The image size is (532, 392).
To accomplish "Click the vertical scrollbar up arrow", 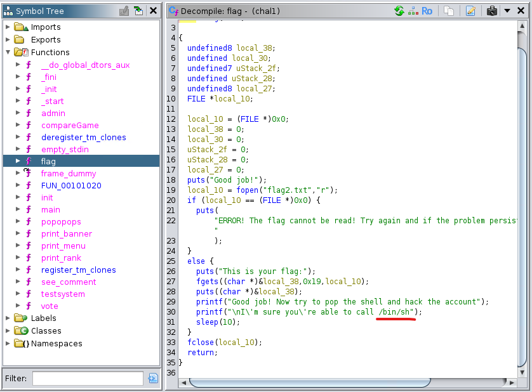I will click(522, 25).
